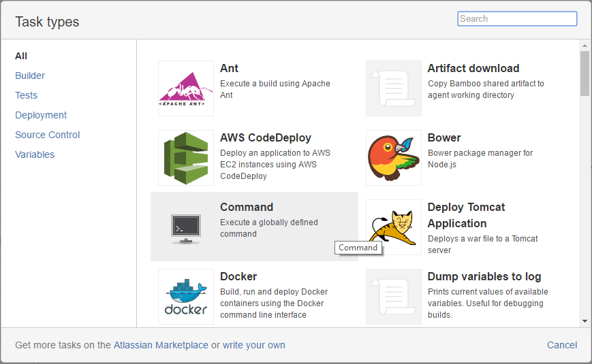Click the Artifact download title
The width and height of the screenshot is (592, 364).
[x=473, y=68]
